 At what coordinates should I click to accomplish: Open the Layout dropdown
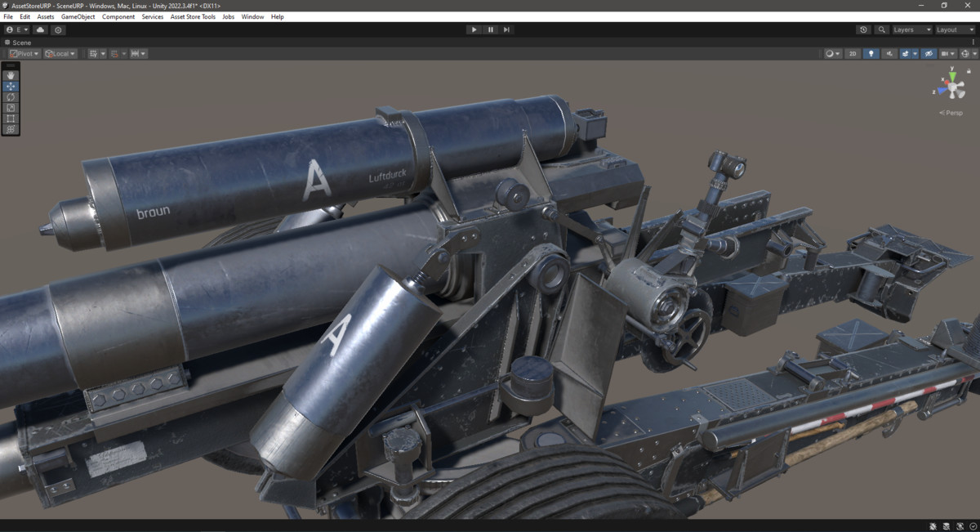click(955, 29)
